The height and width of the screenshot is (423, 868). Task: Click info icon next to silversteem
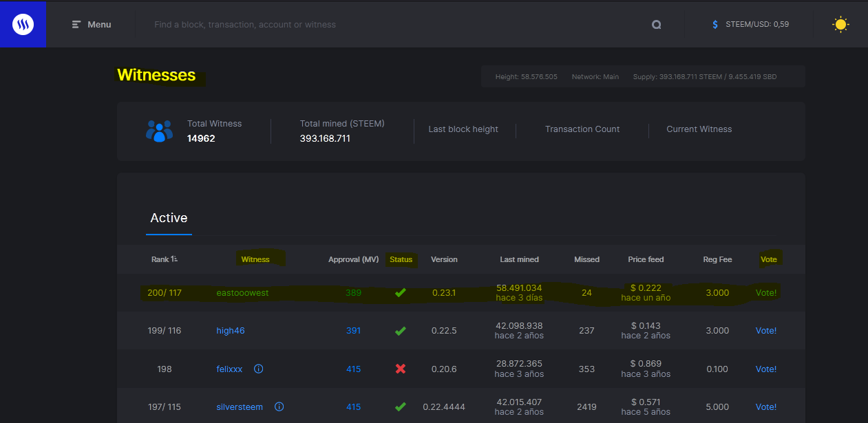279,406
